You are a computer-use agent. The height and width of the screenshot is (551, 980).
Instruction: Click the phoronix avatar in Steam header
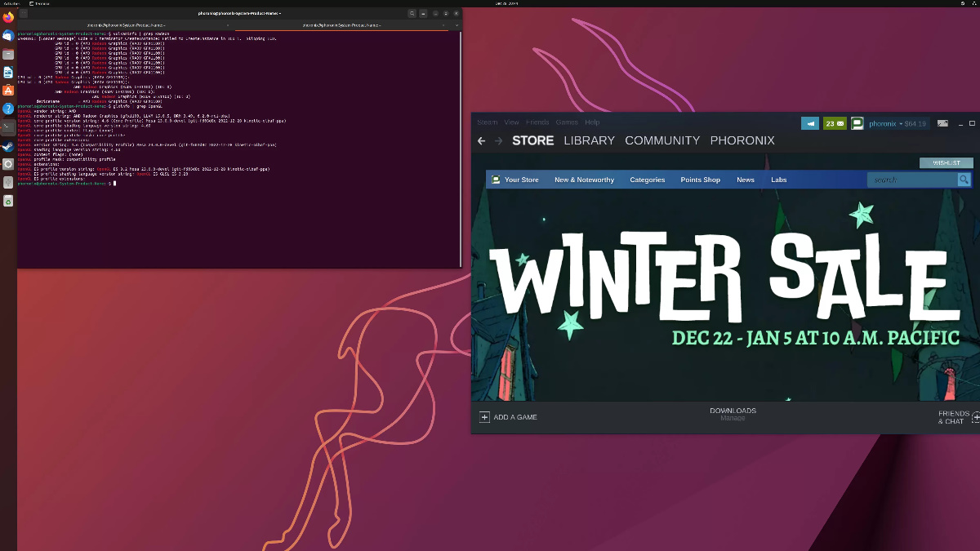857,123
